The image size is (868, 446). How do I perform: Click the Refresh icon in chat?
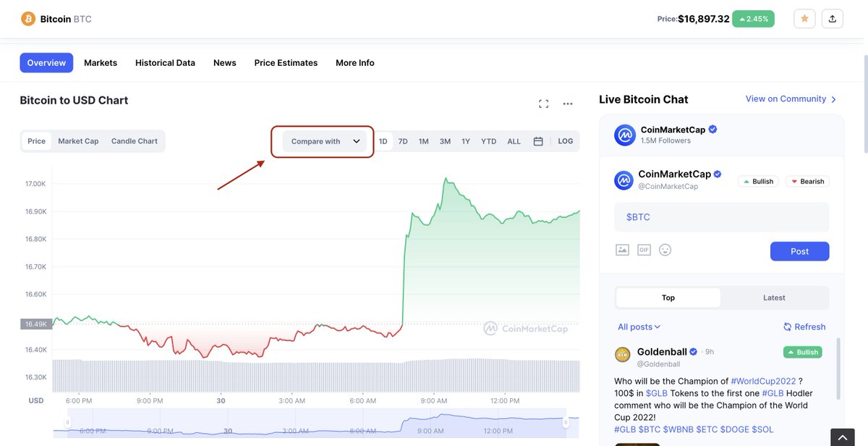788,327
